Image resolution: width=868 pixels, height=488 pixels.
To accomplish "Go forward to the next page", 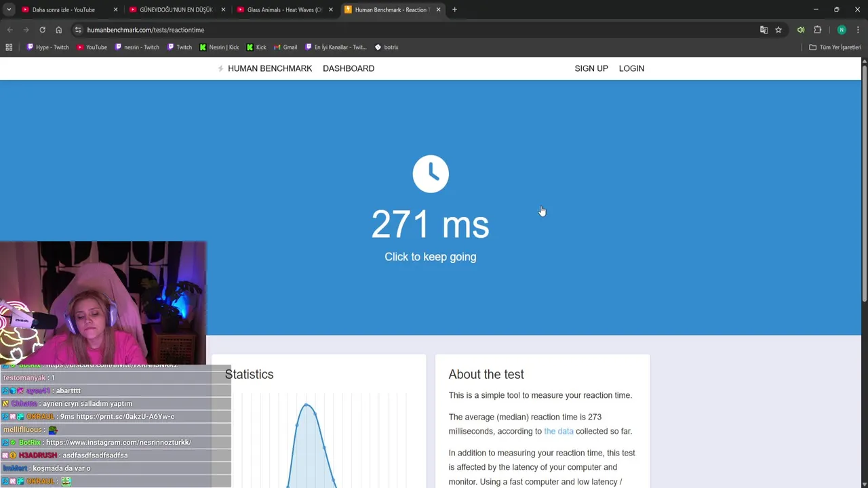I will pyautogui.click(x=26, y=30).
